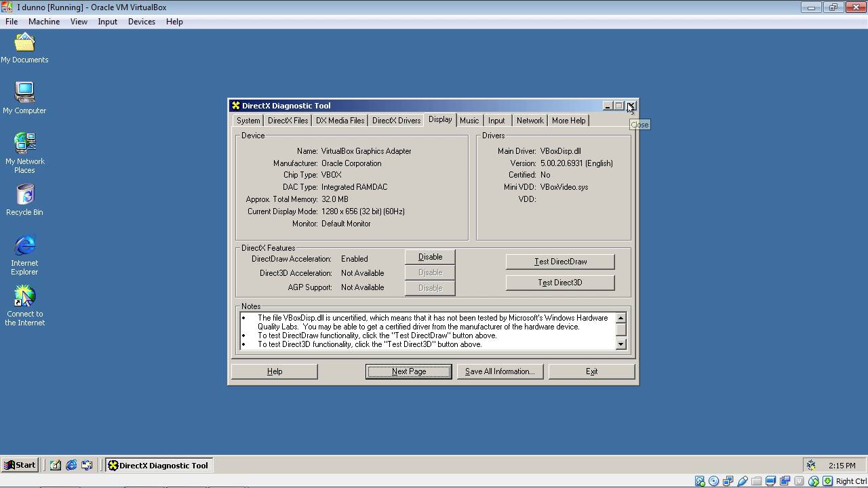
Task: Click the mouse integration status icon
Action: [813, 481]
